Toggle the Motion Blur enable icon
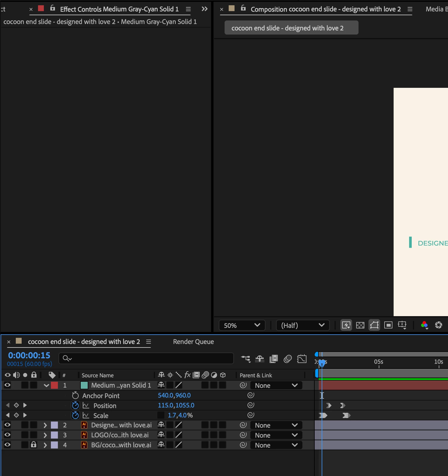This screenshot has width=448, height=476. tap(288, 359)
